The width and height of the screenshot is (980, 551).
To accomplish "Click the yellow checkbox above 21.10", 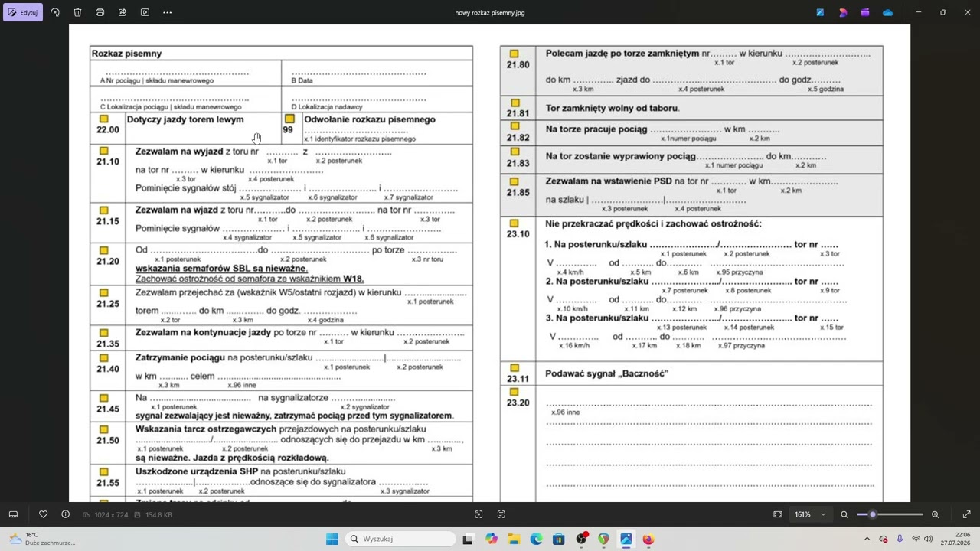I will click(104, 151).
